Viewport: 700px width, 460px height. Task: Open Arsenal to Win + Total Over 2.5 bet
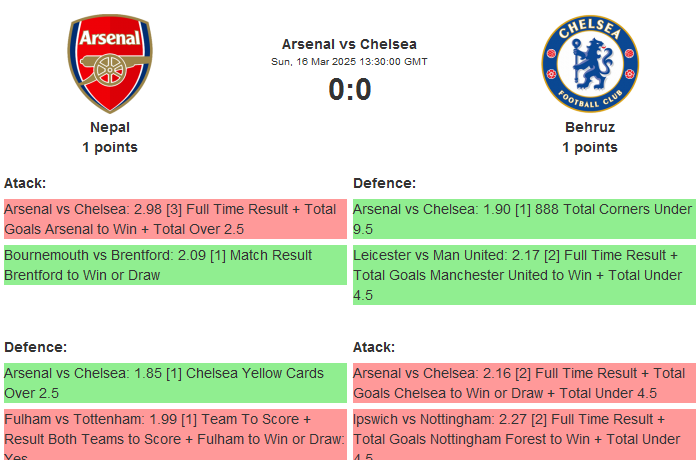pyautogui.click(x=175, y=219)
